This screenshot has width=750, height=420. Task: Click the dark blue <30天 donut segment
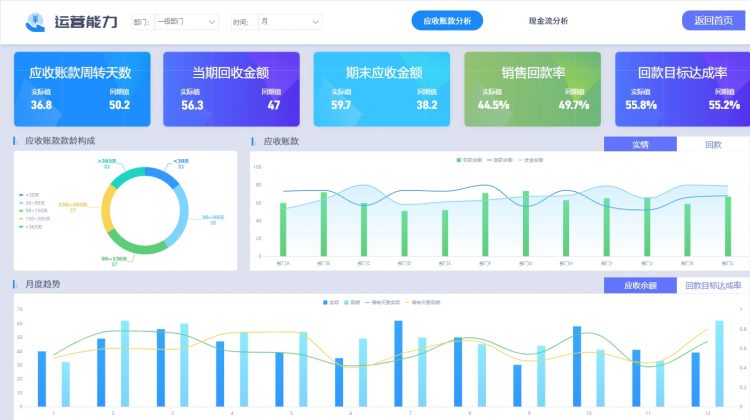[162, 176]
